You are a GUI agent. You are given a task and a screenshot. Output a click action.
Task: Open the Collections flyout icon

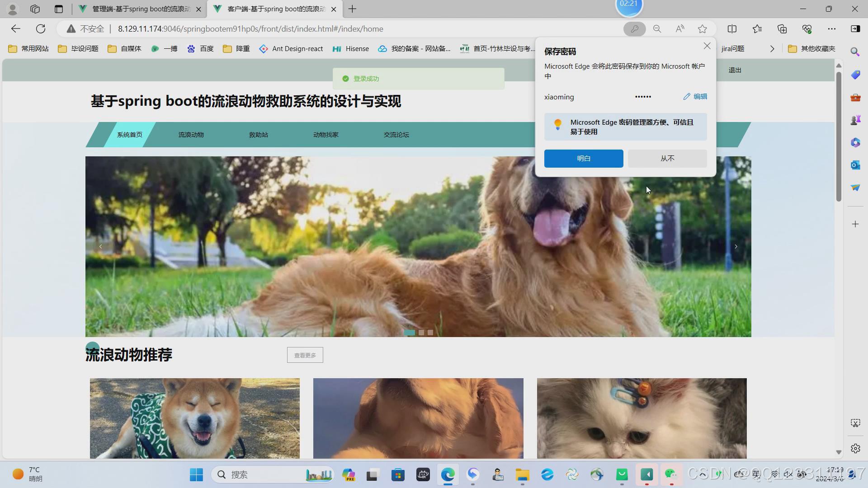pyautogui.click(x=782, y=28)
